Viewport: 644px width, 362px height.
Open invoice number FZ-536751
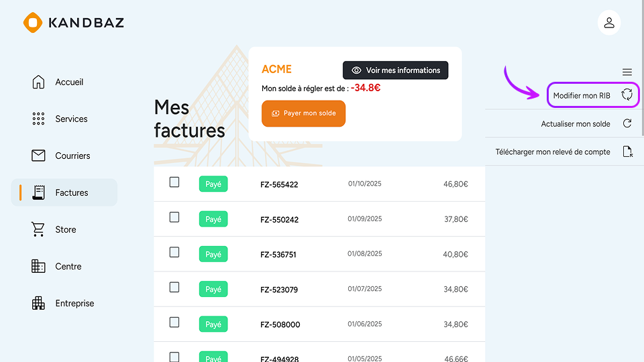coord(278,255)
